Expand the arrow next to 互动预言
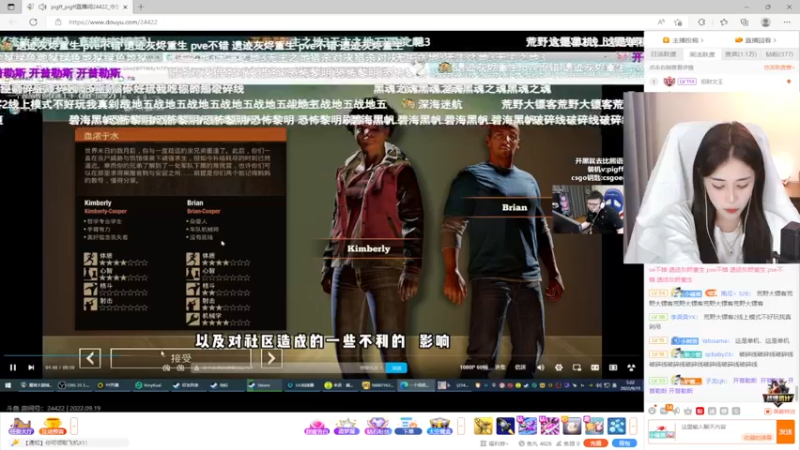Image resolution: width=800 pixels, height=450 pixels. [x=74, y=426]
